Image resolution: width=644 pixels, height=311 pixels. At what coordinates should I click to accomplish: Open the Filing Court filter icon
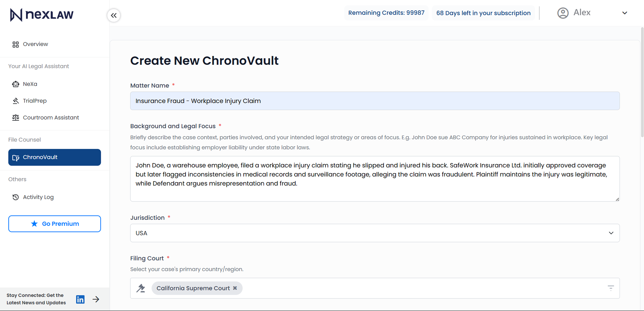click(610, 288)
